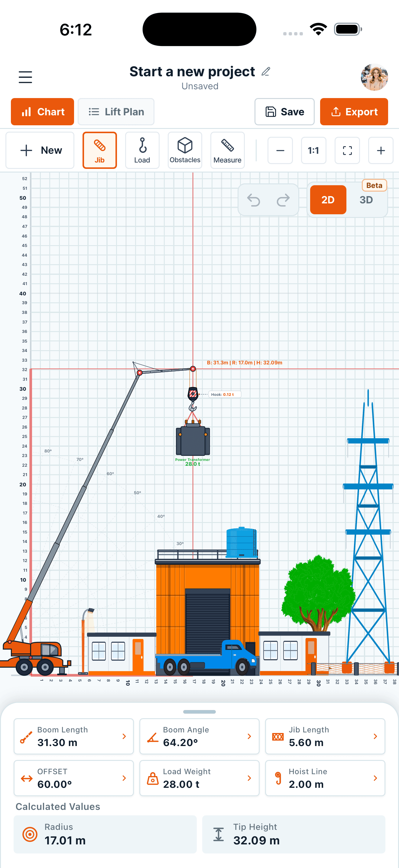399x868 pixels.
Task: Switch to 2D view
Action: click(328, 200)
